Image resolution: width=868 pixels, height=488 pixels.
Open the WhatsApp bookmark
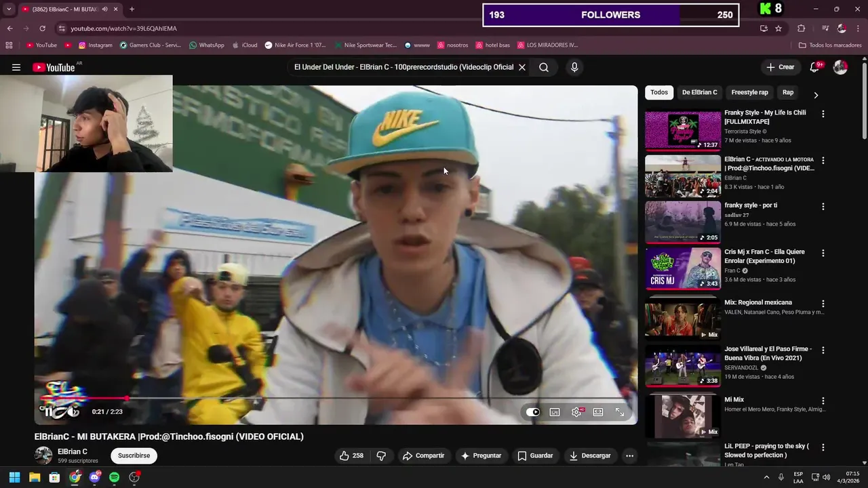point(207,45)
